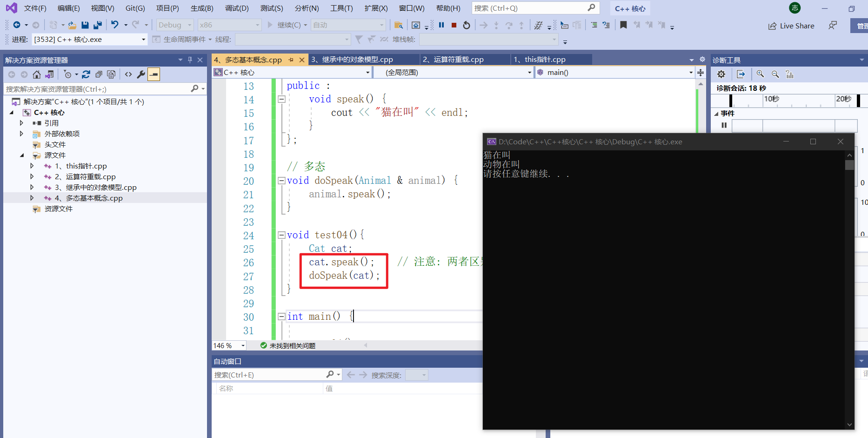The height and width of the screenshot is (438, 868).
Task: Open the (全局范围) scope dropdown
Action: [454, 73]
